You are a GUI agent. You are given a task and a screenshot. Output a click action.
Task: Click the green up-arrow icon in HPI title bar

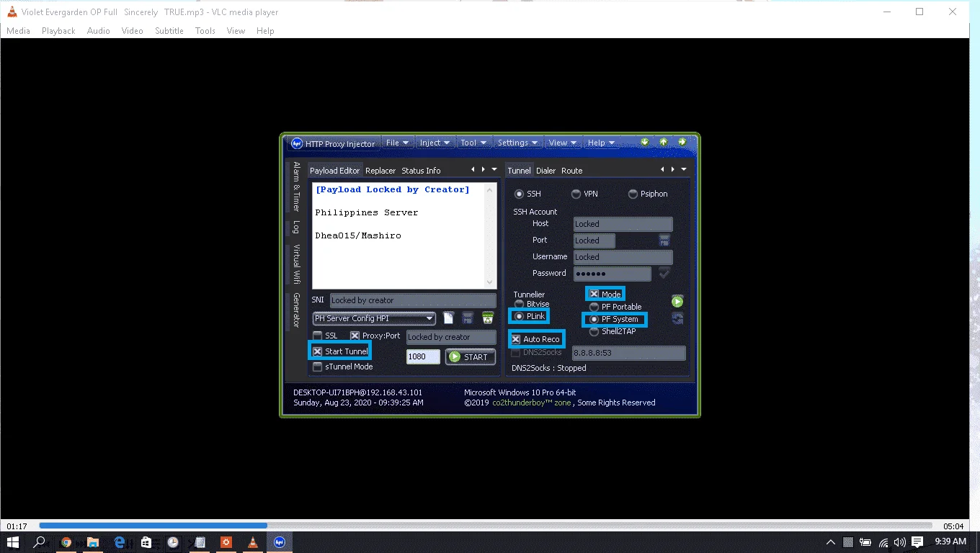[x=663, y=142]
